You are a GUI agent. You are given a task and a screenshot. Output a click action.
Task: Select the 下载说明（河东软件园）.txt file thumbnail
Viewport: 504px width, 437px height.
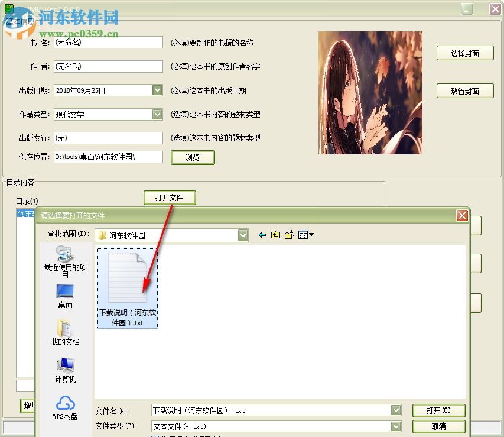click(x=128, y=287)
